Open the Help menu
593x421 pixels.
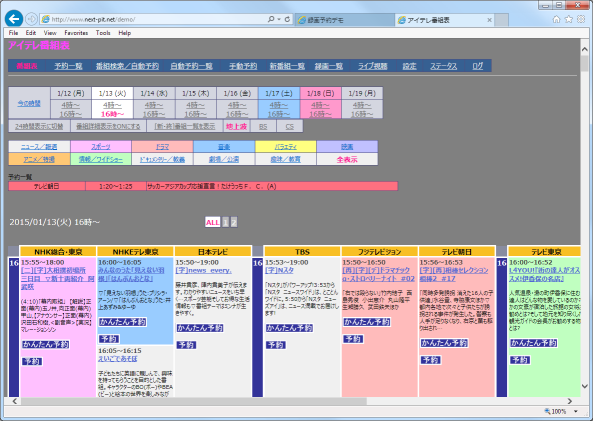pos(124,33)
